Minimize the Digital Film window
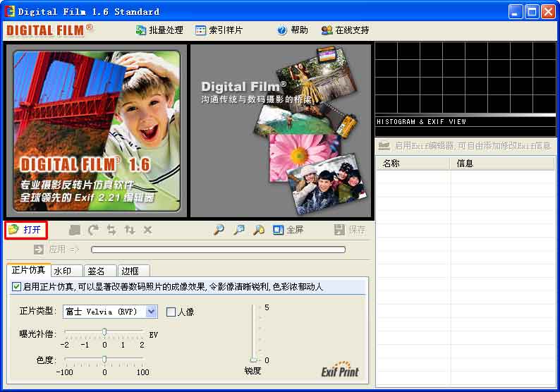 516,12
